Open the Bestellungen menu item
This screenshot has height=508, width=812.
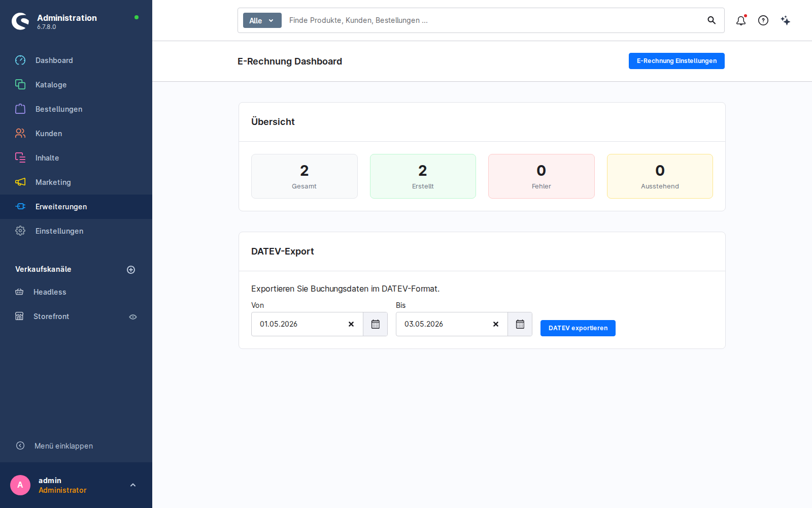(76, 109)
